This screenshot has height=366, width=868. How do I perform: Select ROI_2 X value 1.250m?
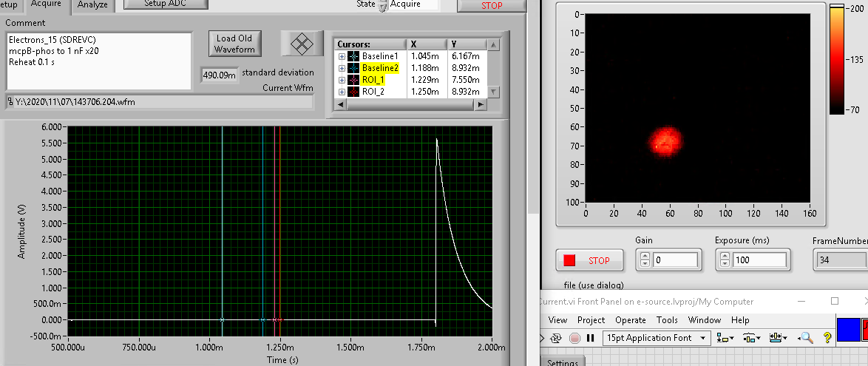coord(427,92)
